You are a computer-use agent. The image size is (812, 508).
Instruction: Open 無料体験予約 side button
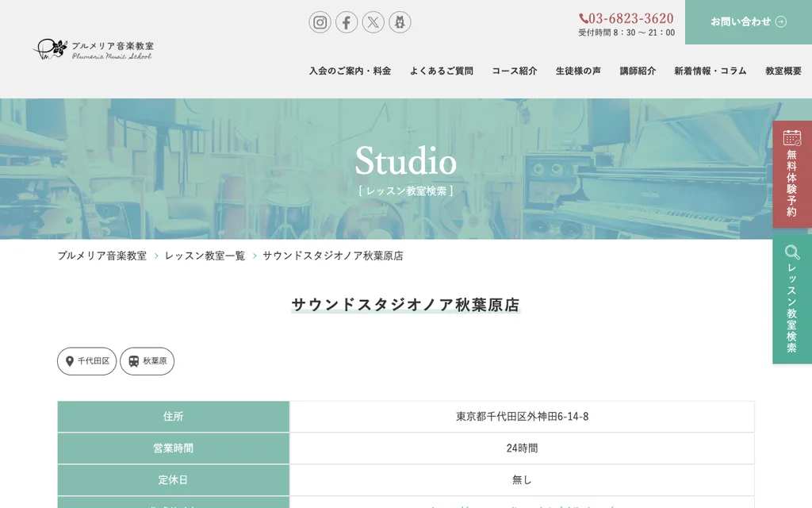(x=792, y=174)
